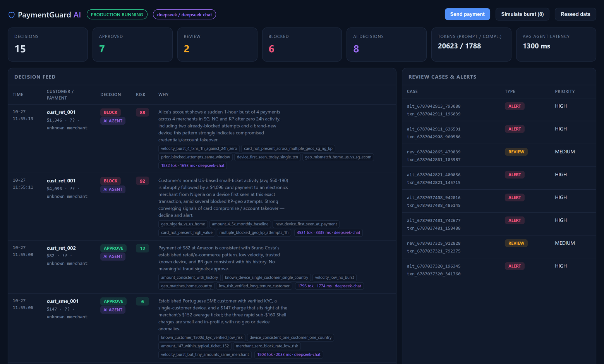Viewport: 604px width, 364px height.
Task: Click the card_not_present_high_value tag
Action: pyautogui.click(x=187, y=233)
